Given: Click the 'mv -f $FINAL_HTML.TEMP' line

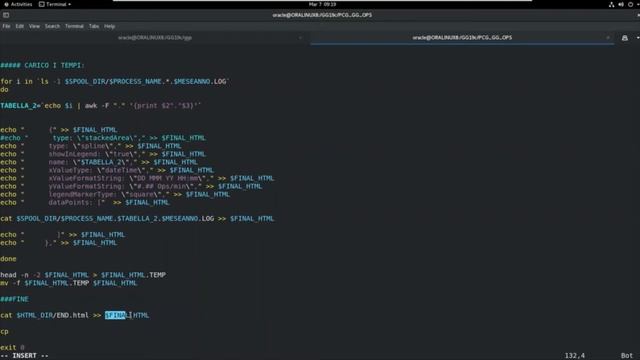Looking at the screenshot, I should pos(69,283).
